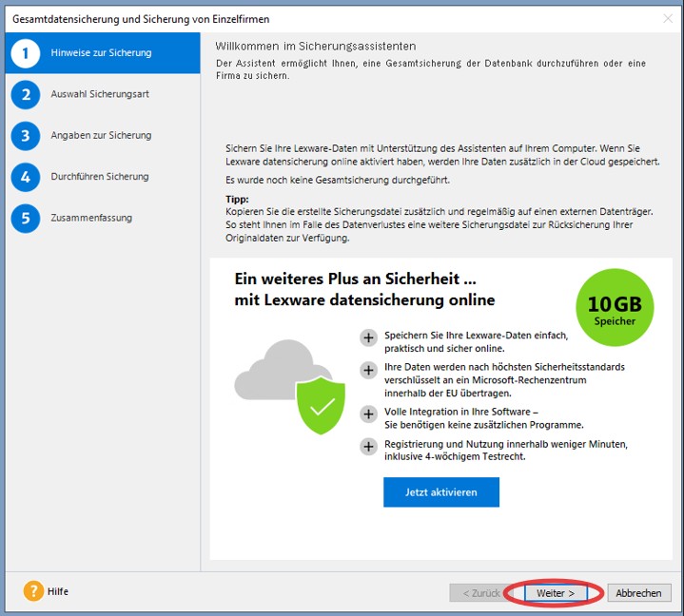684x616 pixels.
Task: Click the step 1 number circle
Action: (26, 53)
